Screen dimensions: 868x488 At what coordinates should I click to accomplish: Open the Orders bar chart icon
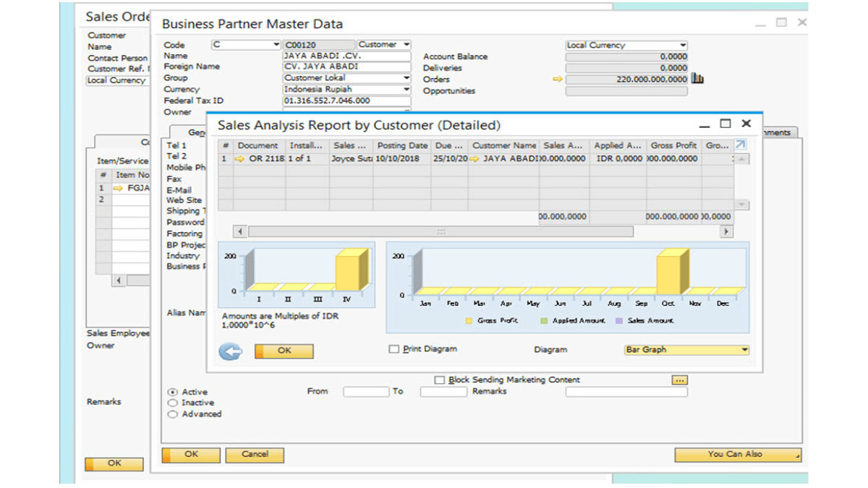[697, 79]
